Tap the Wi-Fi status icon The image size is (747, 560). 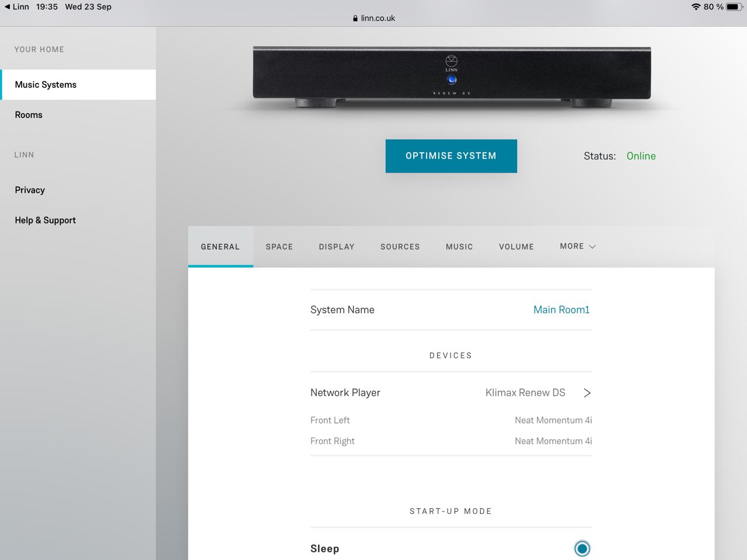pyautogui.click(x=696, y=7)
